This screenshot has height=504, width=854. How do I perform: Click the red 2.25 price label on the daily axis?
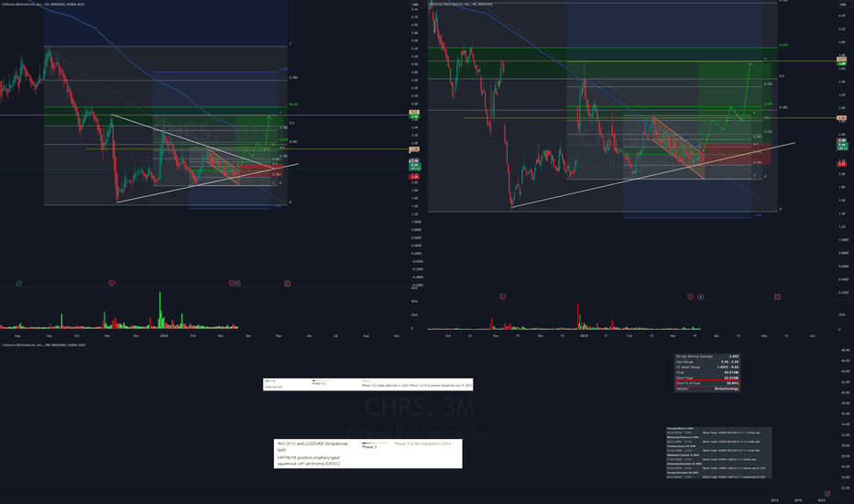pyautogui.click(x=415, y=177)
